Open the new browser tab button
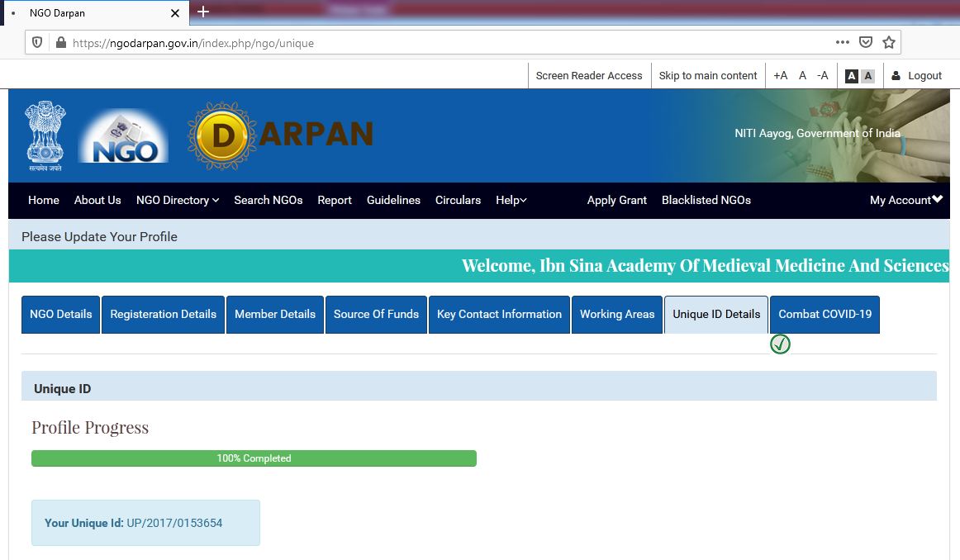The image size is (960, 560). point(203,12)
